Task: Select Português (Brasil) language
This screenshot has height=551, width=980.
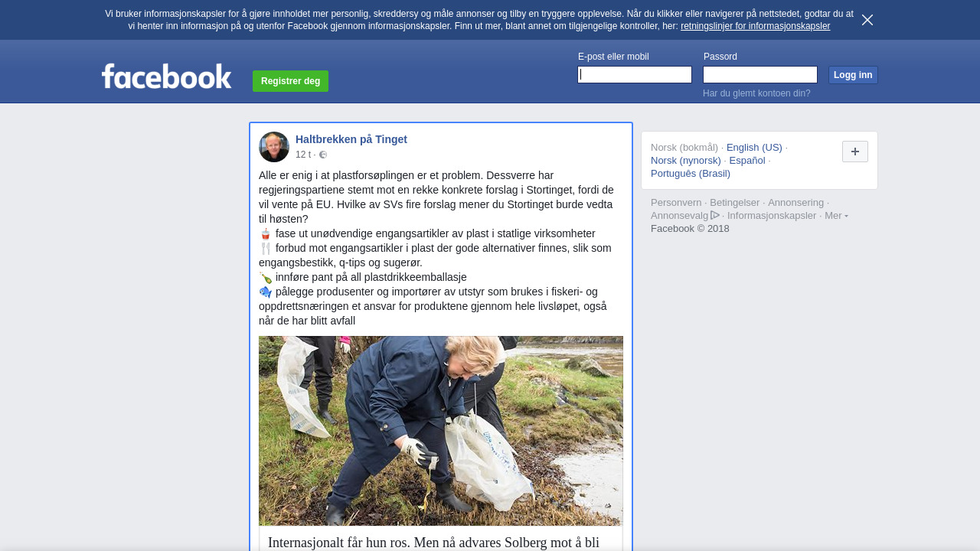Action: point(691,174)
